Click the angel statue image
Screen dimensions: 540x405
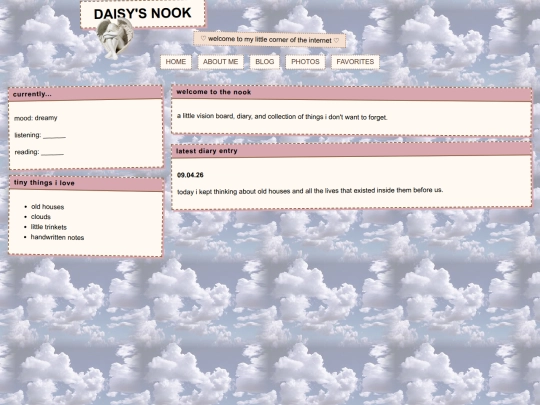[115, 39]
